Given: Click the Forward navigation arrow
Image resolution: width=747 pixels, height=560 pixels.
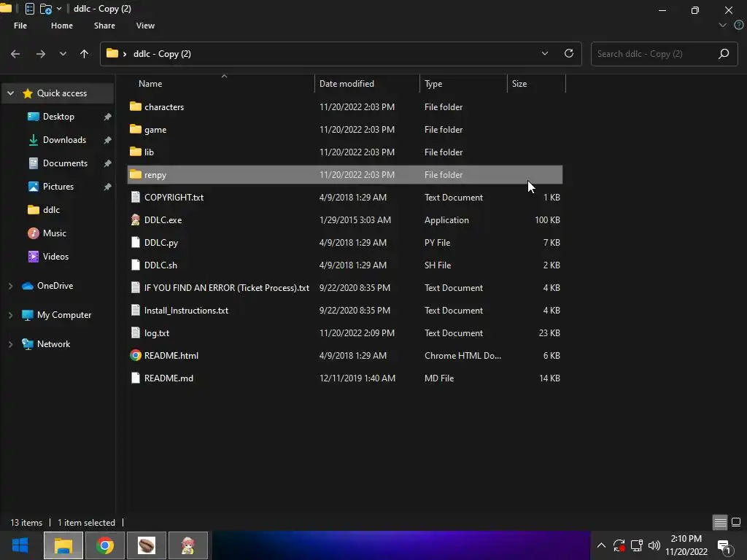Looking at the screenshot, I should pos(41,54).
